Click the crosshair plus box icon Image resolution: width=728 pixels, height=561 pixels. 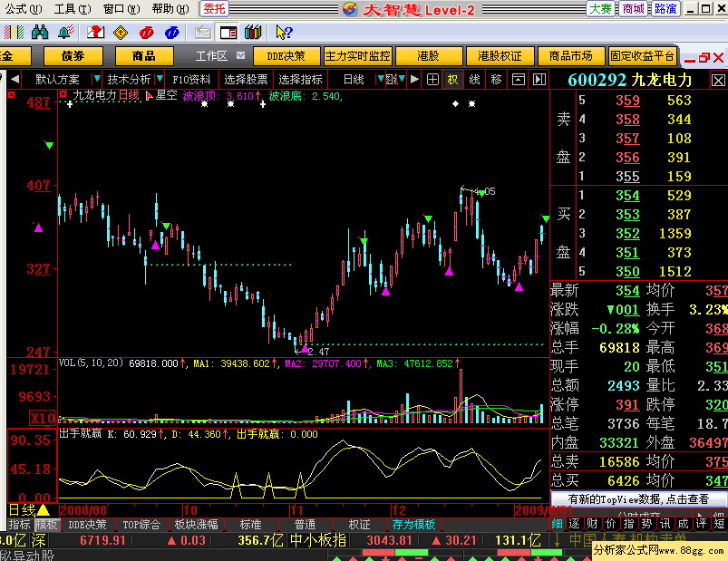(x=432, y=80)
